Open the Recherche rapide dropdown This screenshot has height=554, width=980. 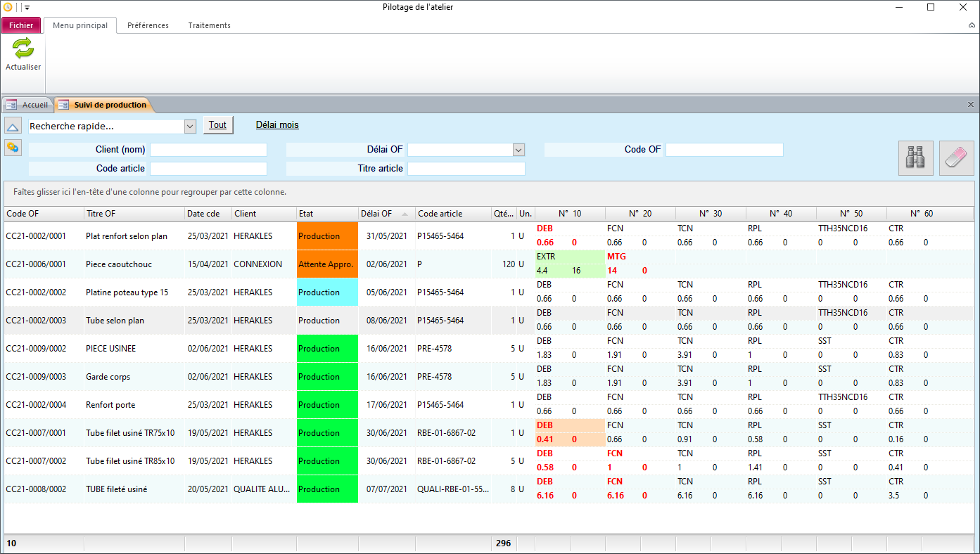189,127
